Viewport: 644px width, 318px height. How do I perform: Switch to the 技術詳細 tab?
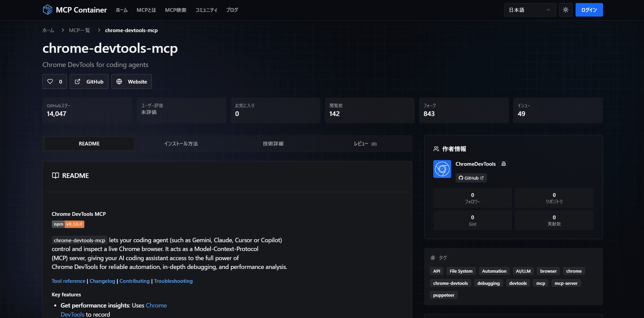pyautogui.click(x=273, y=144)
